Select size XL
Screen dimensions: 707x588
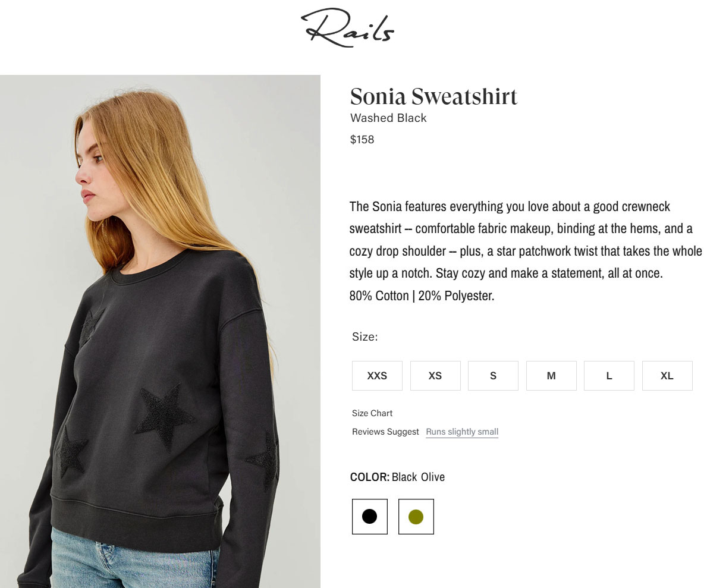(x=667, y=376)
